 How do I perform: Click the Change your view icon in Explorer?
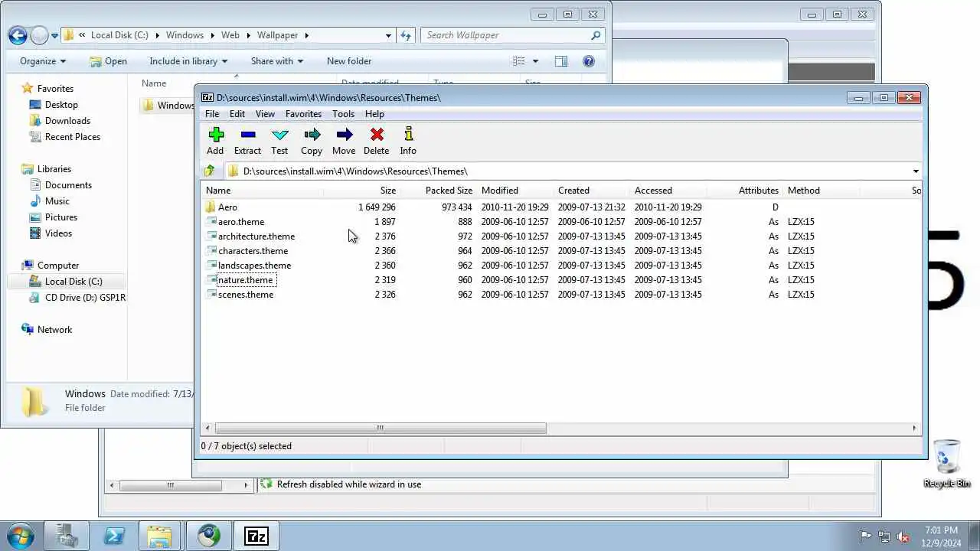(519, 61)
